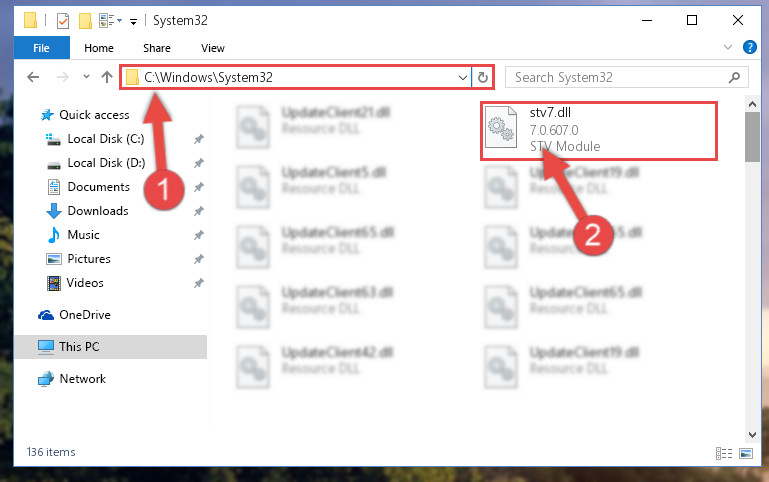This screenshot has height=482, width=769.
Task: Open recent locations dropdown arrow
Action: [86, 77]
